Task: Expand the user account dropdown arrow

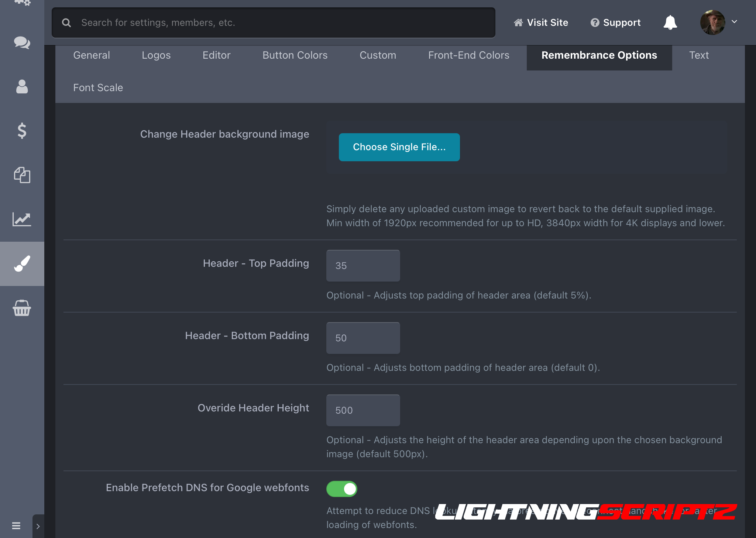Action: [x=734, y=22]
